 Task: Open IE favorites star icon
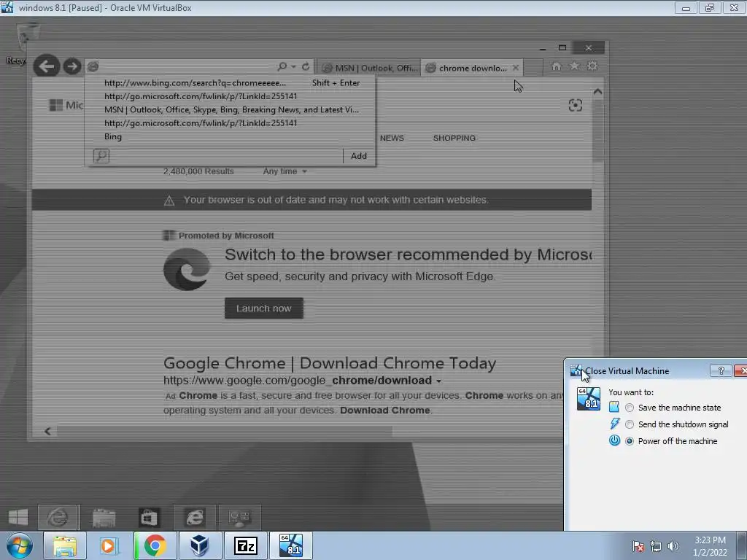click(575, 66)
